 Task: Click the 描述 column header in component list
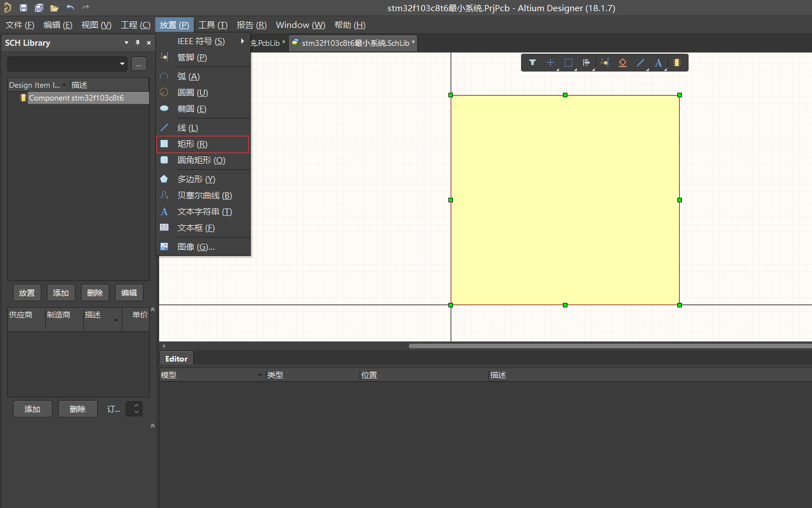109,85
